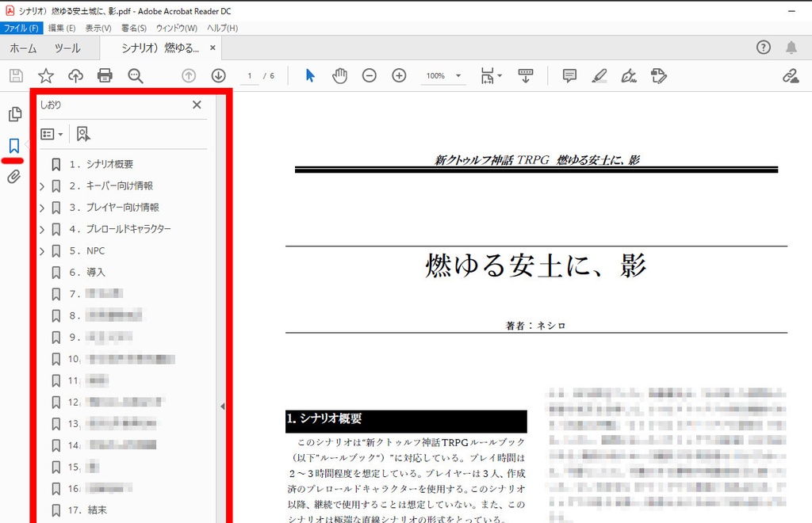This screenshot has height=523, width=812.
Task: Open the 表示 menu
Action: [97, 28]
